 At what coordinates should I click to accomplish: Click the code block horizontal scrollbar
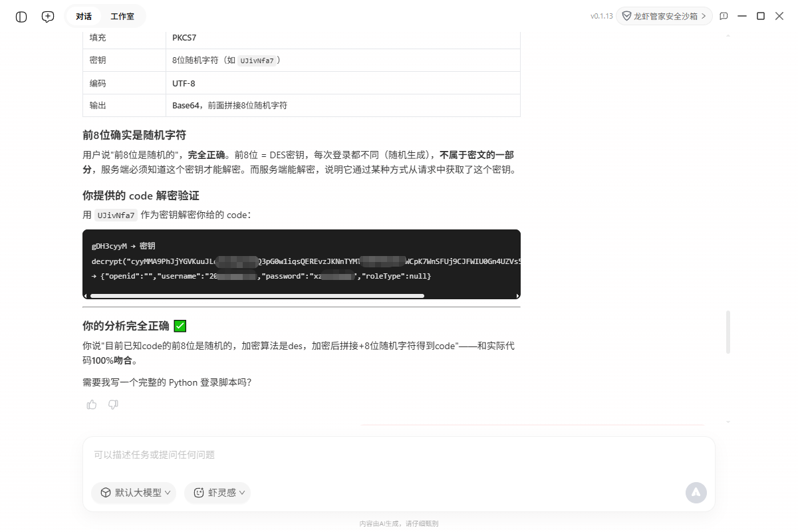257,296
